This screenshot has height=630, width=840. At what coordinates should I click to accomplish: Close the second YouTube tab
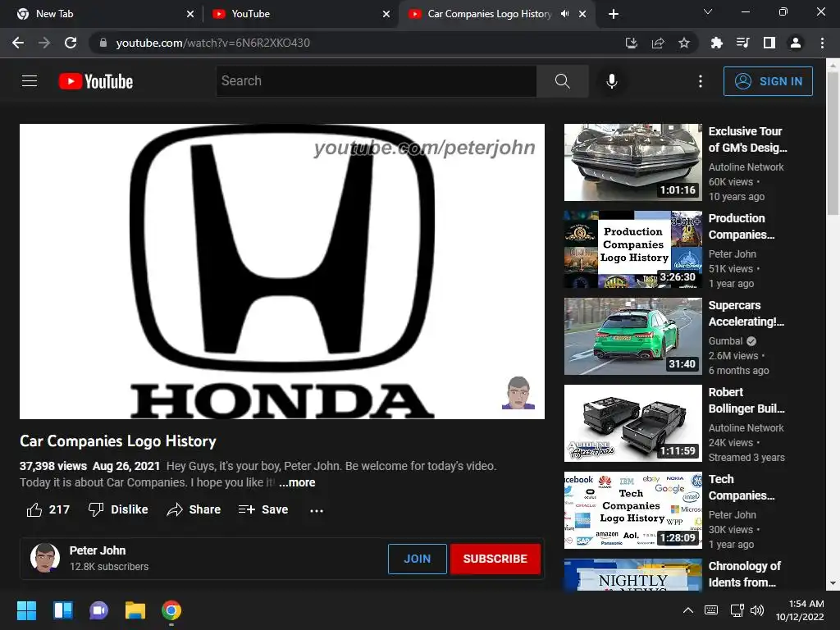[386, 15]
